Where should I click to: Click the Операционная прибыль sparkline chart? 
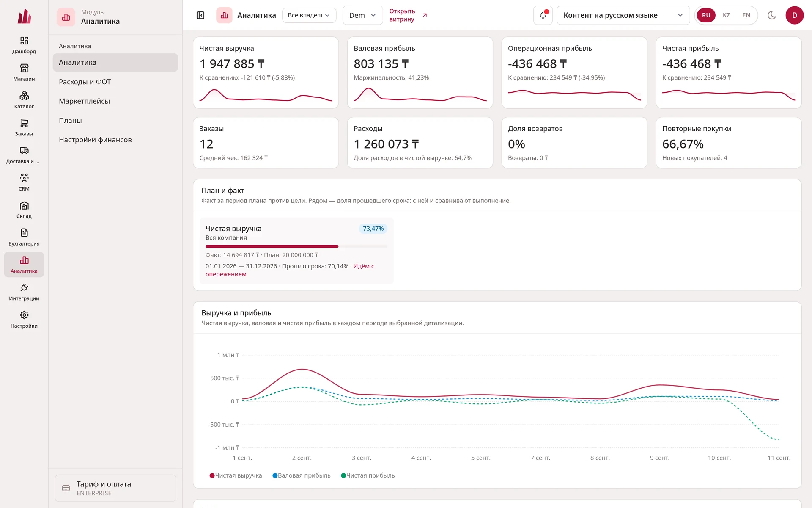pyautogui.click(x=574, y=95)
